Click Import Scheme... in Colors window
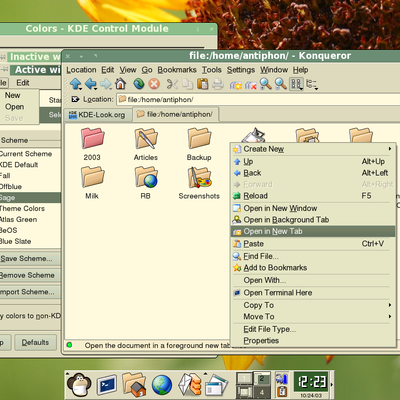 point(30,292)
